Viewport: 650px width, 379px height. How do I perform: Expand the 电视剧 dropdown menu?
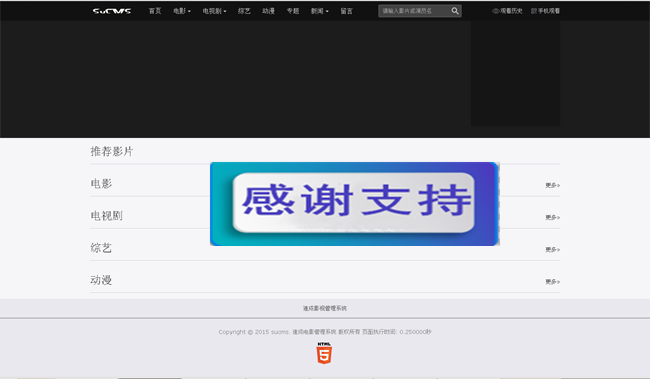coord(214,11)
